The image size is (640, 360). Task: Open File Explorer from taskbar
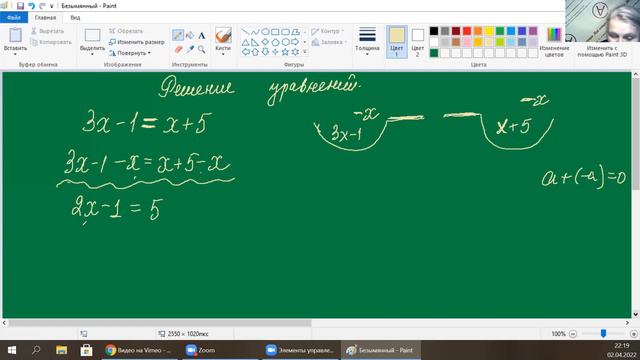(62, 350)
